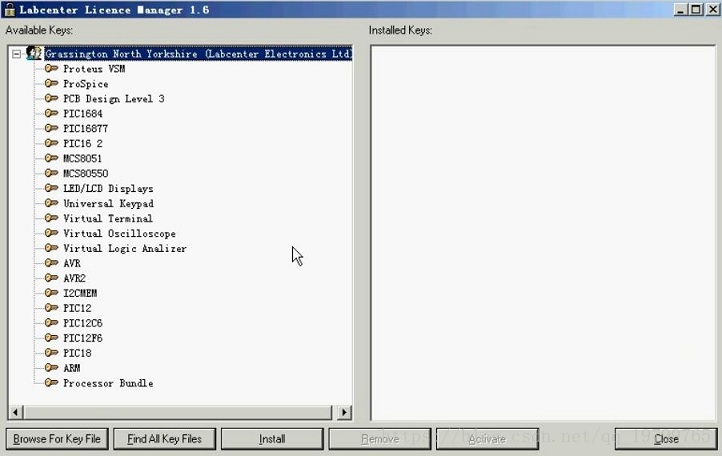Select the Virtual Oscilloscope entry
The height and width of the screenshot is (456, 722).
pyautogui.click(x=119, y=234)
